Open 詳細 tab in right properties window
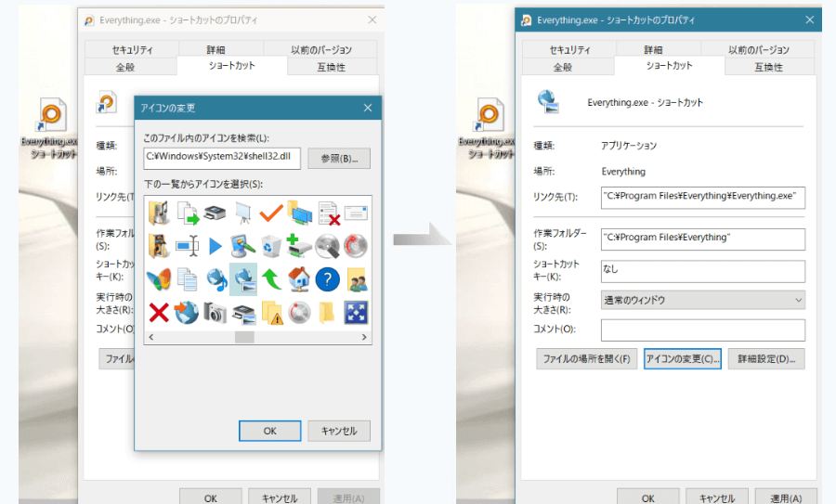 tap(653, 49)
